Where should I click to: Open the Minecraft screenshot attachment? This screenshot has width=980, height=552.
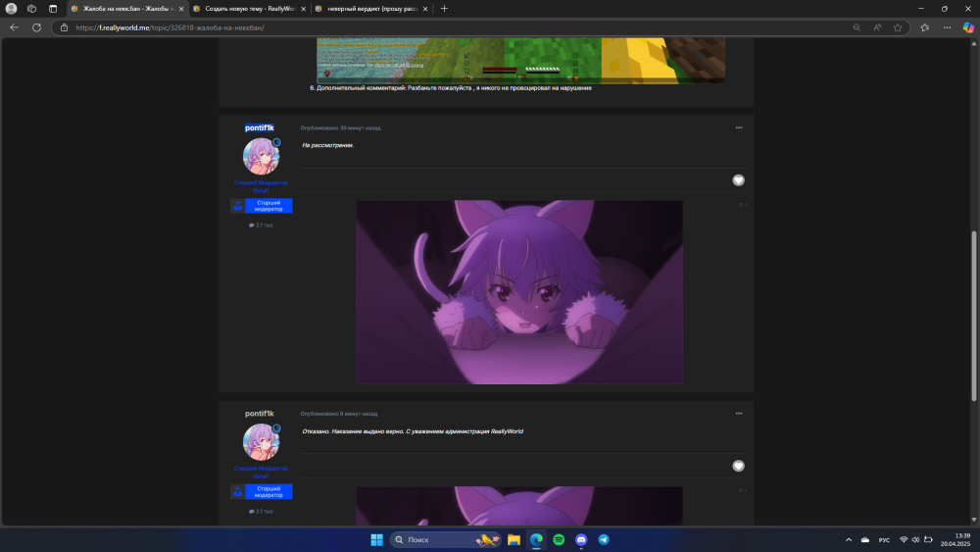[520, 60]
